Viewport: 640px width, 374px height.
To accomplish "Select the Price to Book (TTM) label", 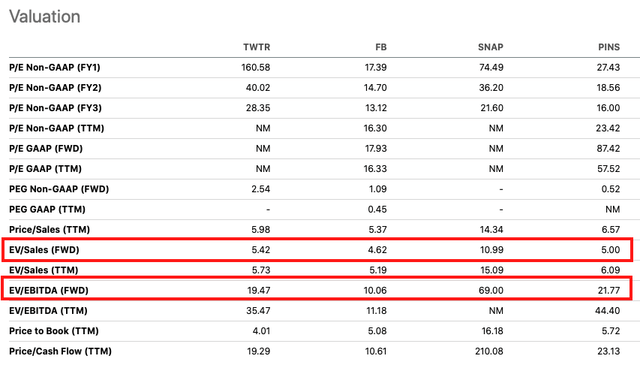I will click(54, 331).
